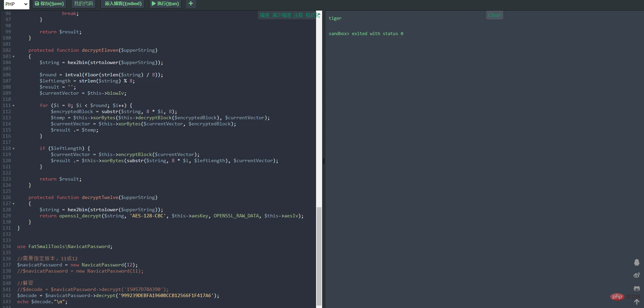Click '$this->encryptBlock($currentVector)' call
The image size is (644, 308).
148,155
